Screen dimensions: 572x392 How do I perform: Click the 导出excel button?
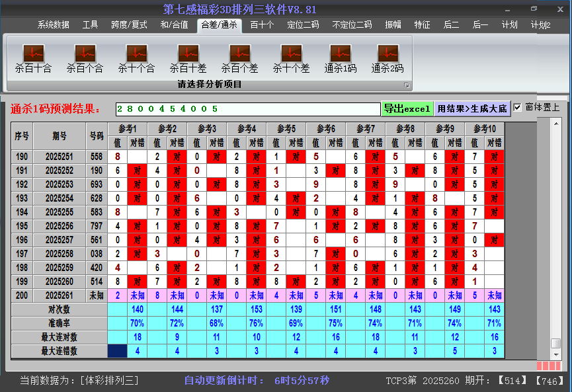pos(407,108)
